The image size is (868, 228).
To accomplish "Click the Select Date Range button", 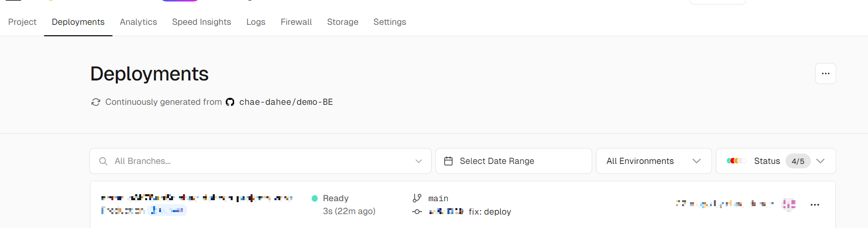I will click(514, 161).
